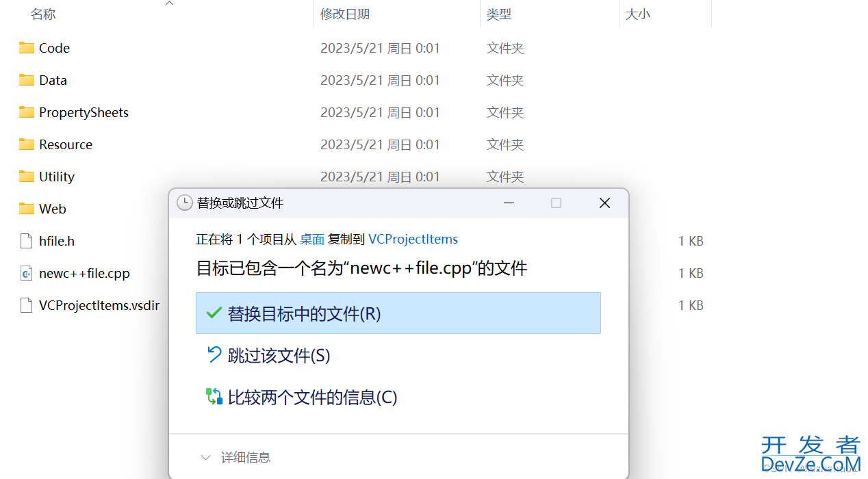Select the hfile.h file name
Image resolution: width=868 pixels, height=479 pixels.
click(x=57, y=241)
